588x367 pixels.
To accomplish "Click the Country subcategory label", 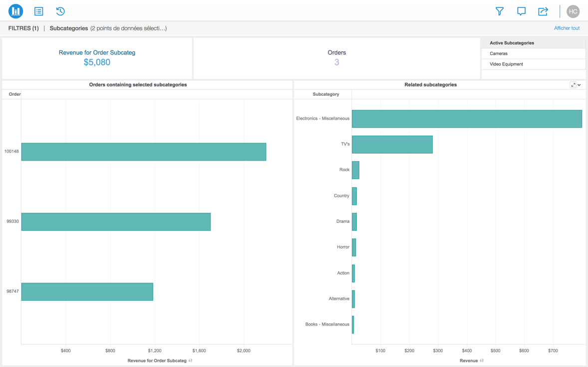I will (341, 195).
